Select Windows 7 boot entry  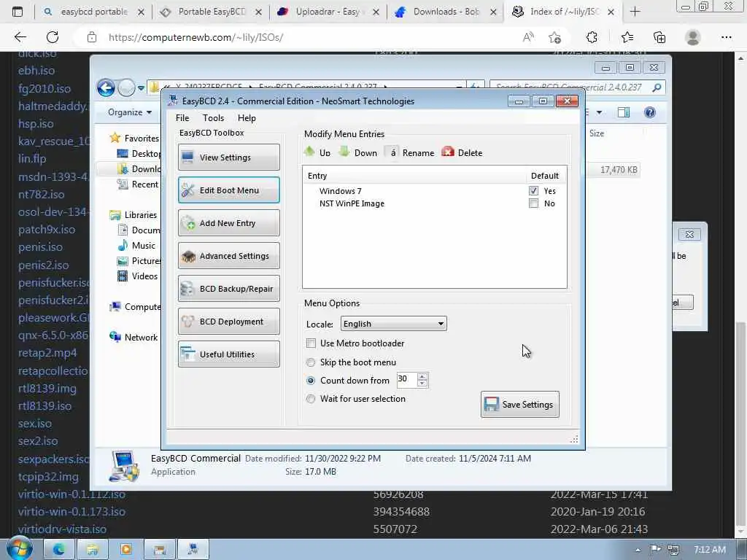340,191
